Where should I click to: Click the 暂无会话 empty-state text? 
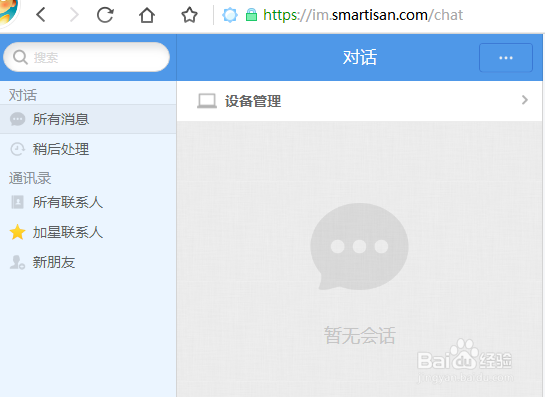[360, 335]
